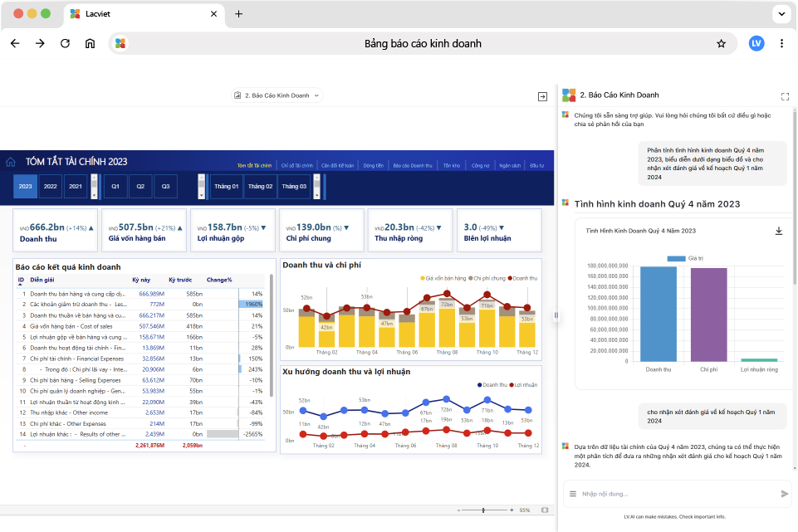Open the Dòng tiền tab

(x=373, y=165)
